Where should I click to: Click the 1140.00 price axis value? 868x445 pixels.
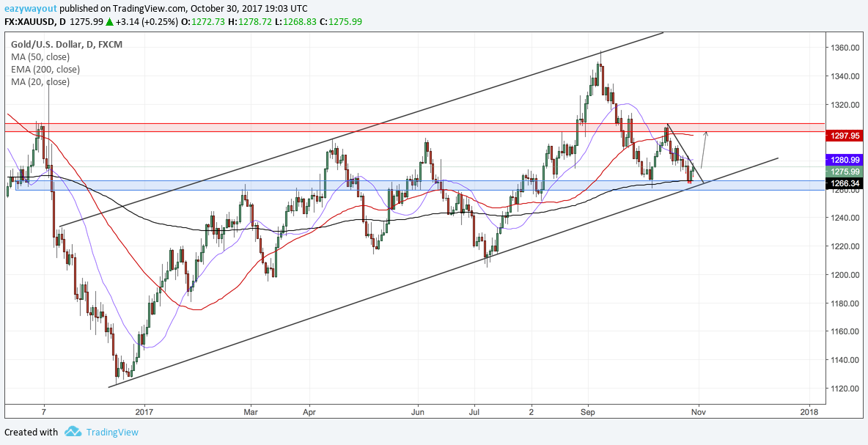click(x=844, y=360)
